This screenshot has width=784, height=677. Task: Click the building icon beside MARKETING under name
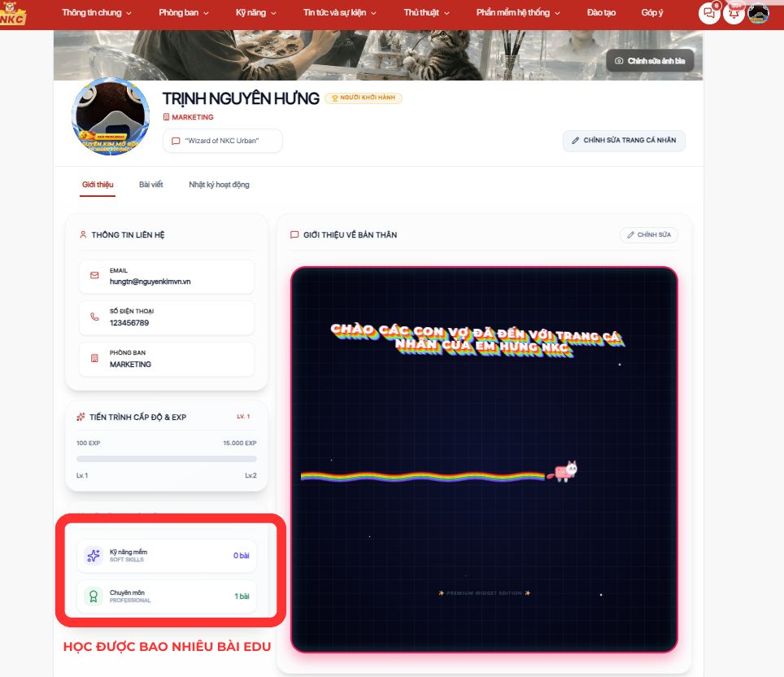point(166,117)
